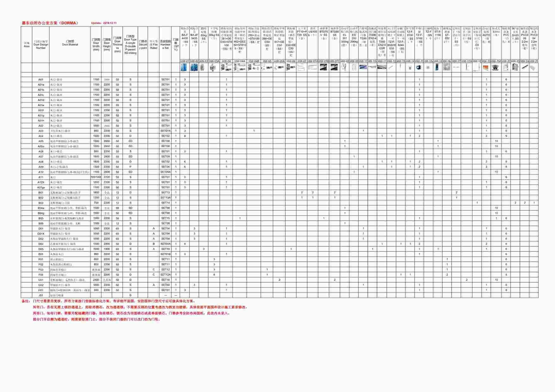555x392 pixels.
Task: Click the 700/1000 width cell in row A11
Action: [x=96, y=177]
